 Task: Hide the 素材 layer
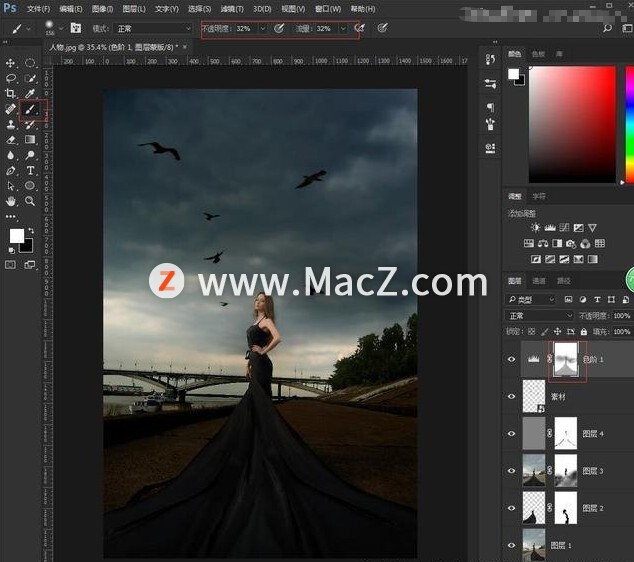pyautogui.click(x=511, y=396)
